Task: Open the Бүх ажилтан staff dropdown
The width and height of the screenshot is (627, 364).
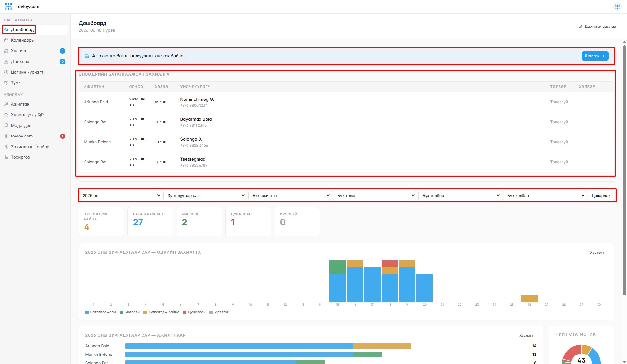Action: 290,196
